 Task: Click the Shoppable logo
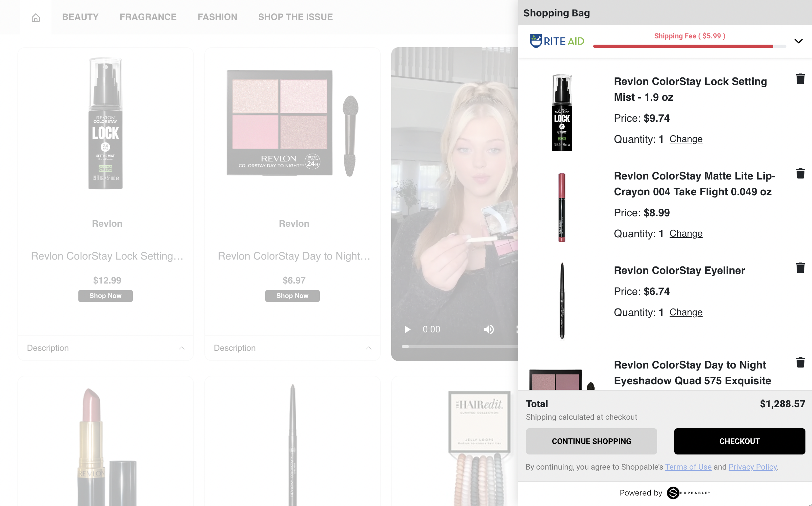688,493
